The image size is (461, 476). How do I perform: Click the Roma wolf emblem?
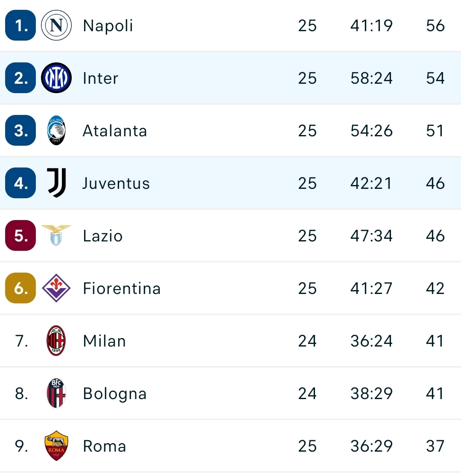tap(55, 446)
